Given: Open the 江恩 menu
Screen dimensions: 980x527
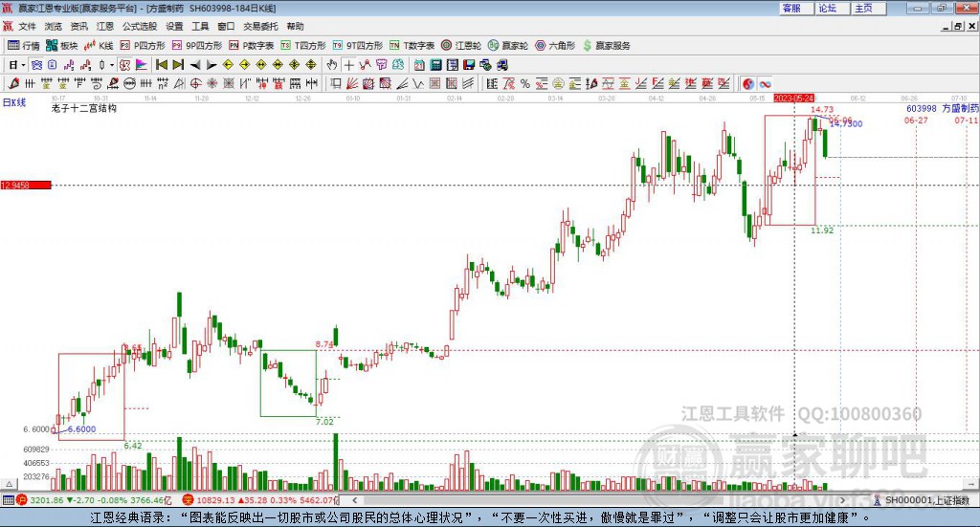Looking at the screenshot, I should [105, 26].
